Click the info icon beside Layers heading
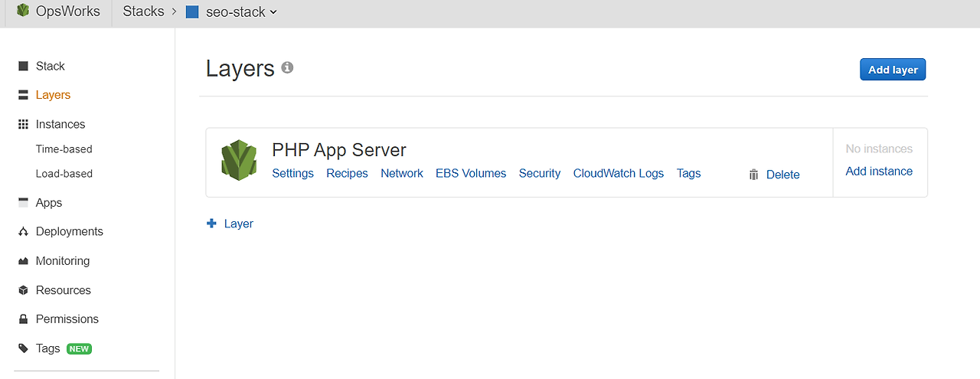 pos(287,67)
